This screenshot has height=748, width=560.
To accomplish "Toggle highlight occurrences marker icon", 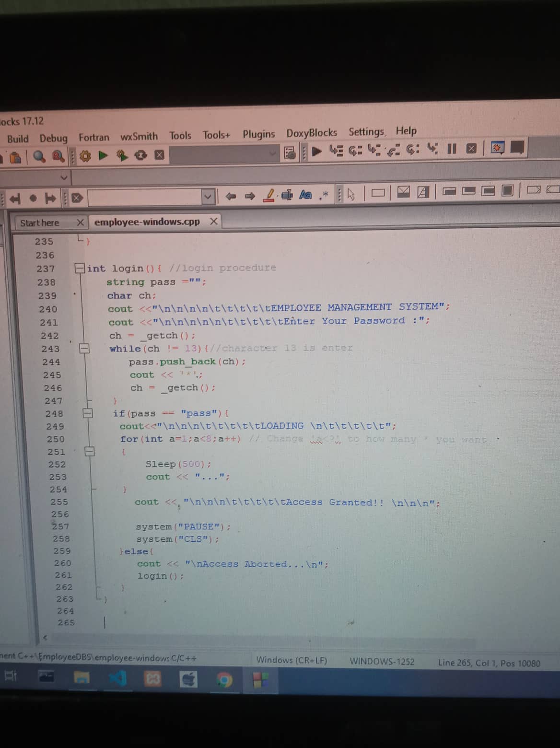I will point(270,195).
